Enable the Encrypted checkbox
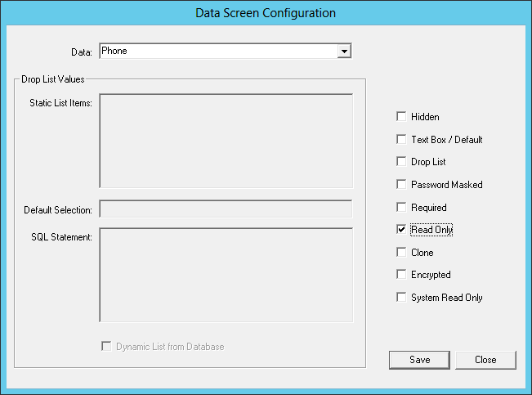 tap(401, 275)
